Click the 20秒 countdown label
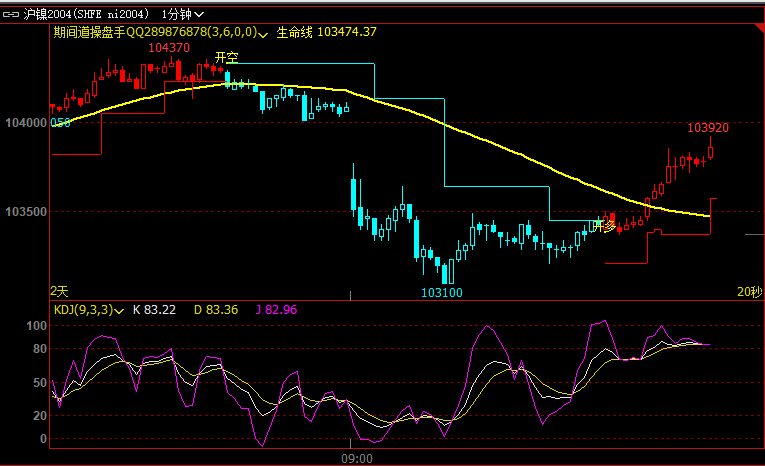Screen dimensions: 765x466 (x=749, y=291)
